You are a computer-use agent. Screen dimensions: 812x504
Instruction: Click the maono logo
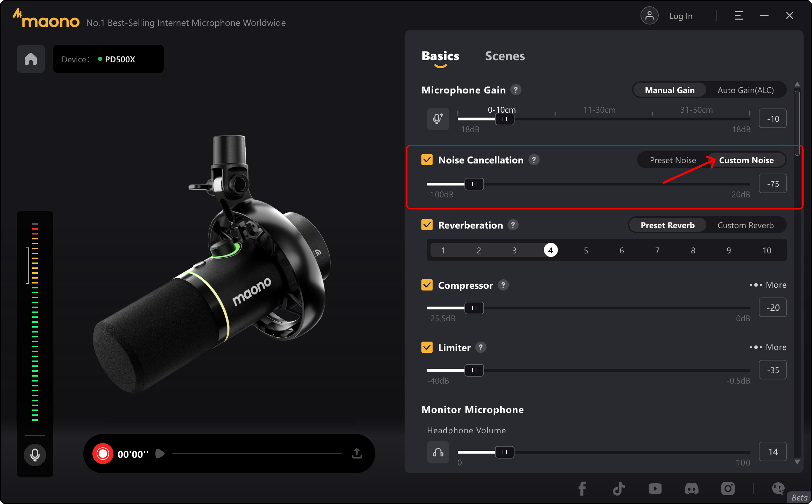(x=46, y=19)
